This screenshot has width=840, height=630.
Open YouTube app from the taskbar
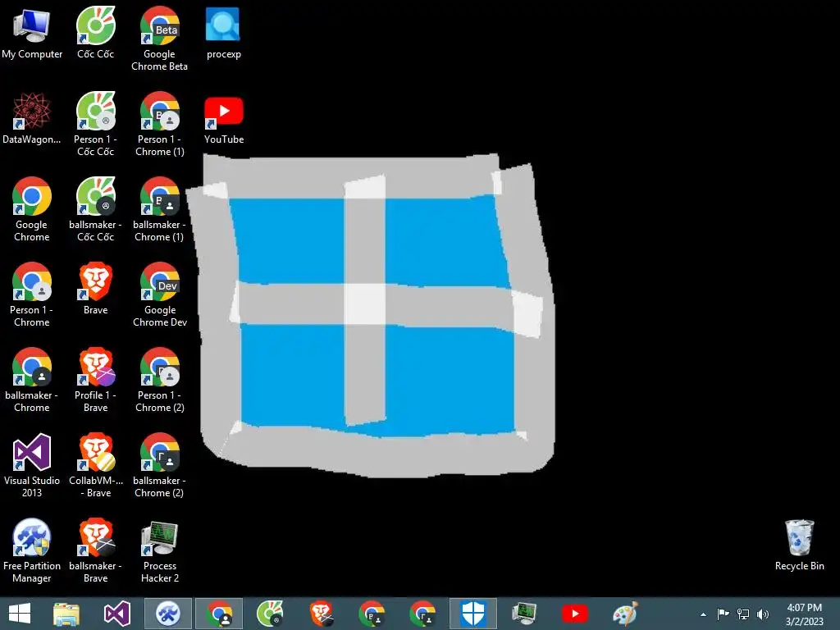tap(575, 614)
